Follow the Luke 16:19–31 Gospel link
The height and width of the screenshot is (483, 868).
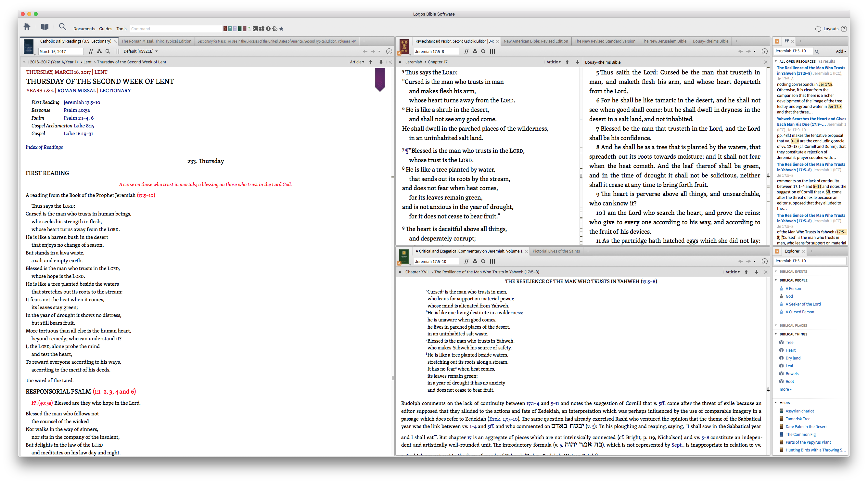(78, 134)
